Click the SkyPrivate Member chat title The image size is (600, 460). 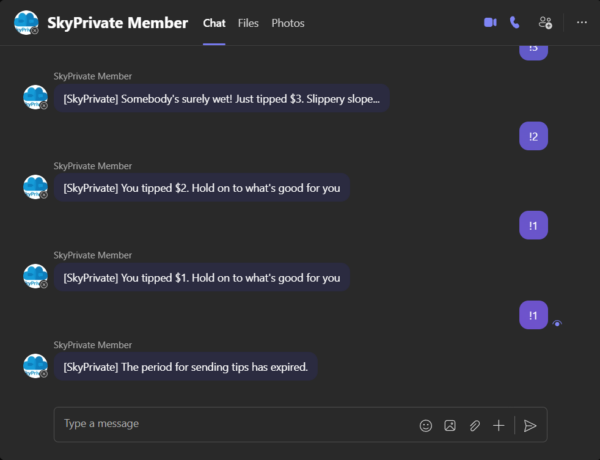click(117, 23)
